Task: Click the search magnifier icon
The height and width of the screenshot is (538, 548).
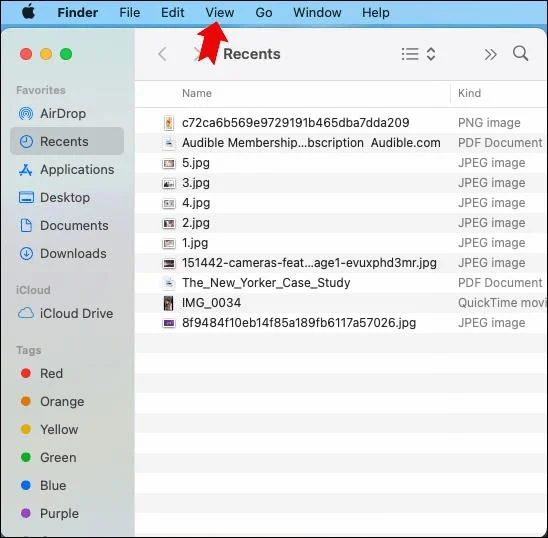Action: click(520, 53)
